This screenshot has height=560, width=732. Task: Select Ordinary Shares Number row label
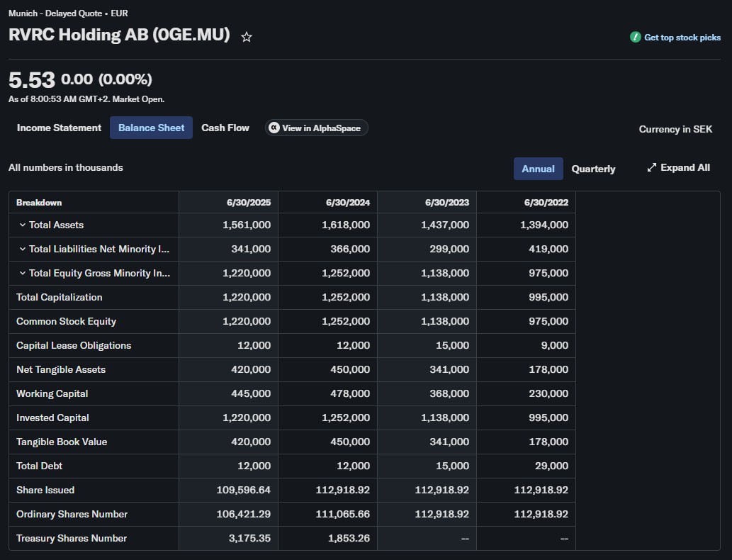pos(72,514)
